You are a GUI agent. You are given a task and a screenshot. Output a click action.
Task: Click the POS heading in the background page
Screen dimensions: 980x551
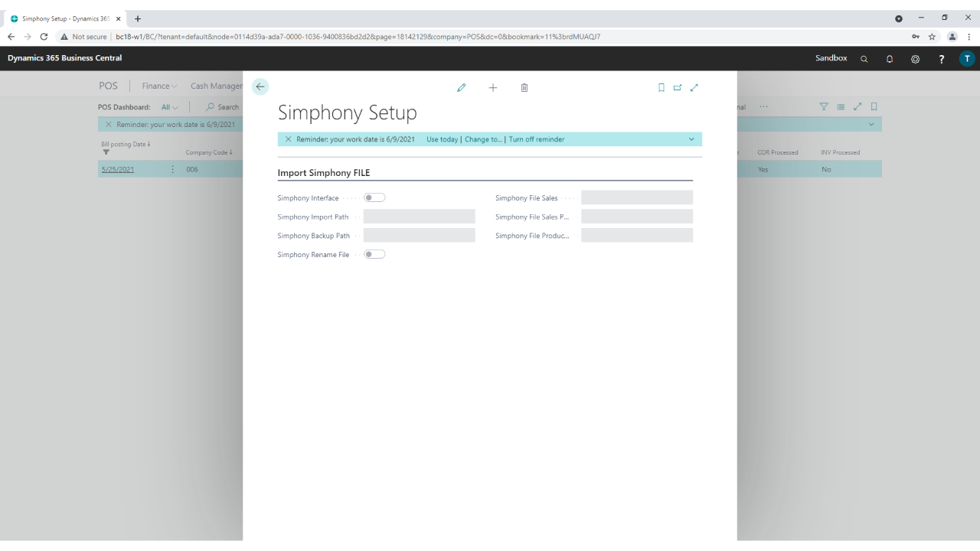pos(108,86)
